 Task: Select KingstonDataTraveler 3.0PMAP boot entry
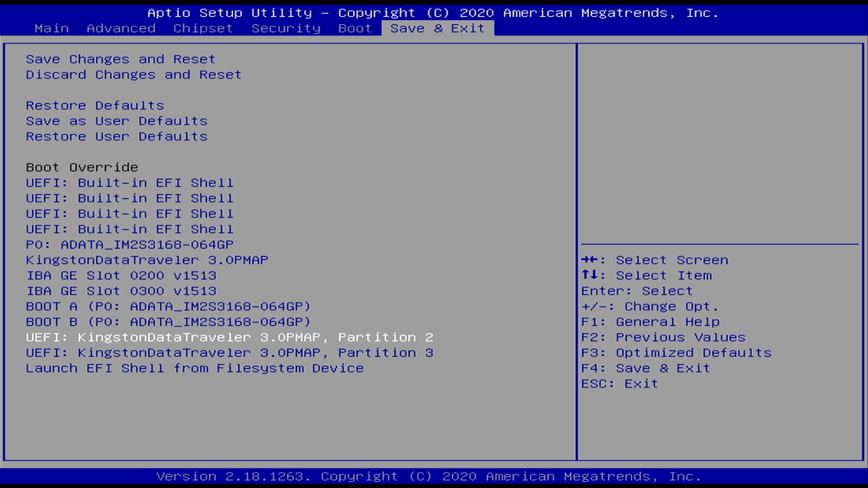coord(147,260)
